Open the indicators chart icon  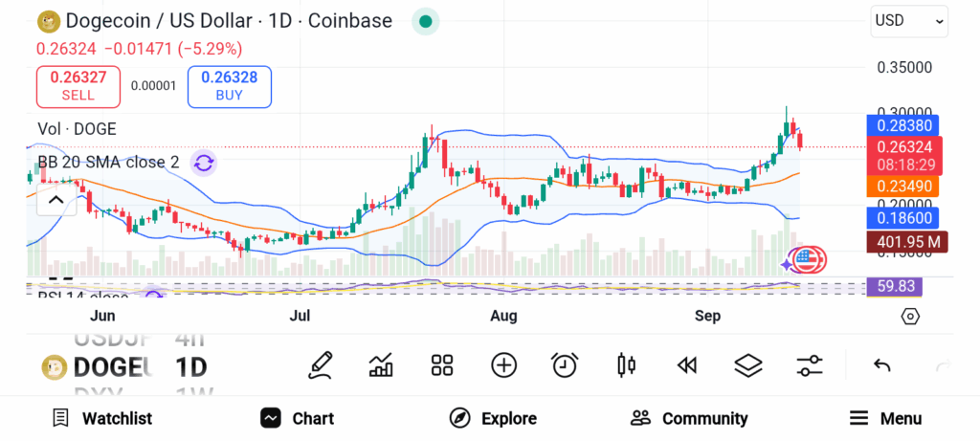pos(381,364)
